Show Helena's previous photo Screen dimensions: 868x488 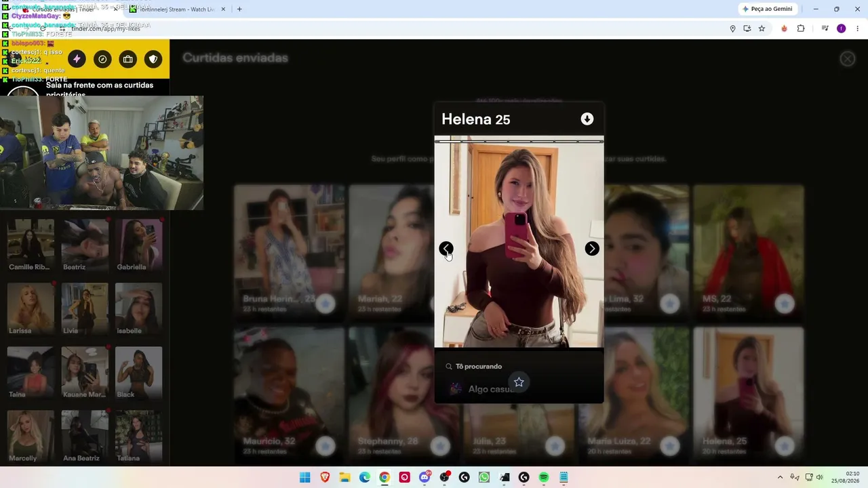[x=446, y=249]
